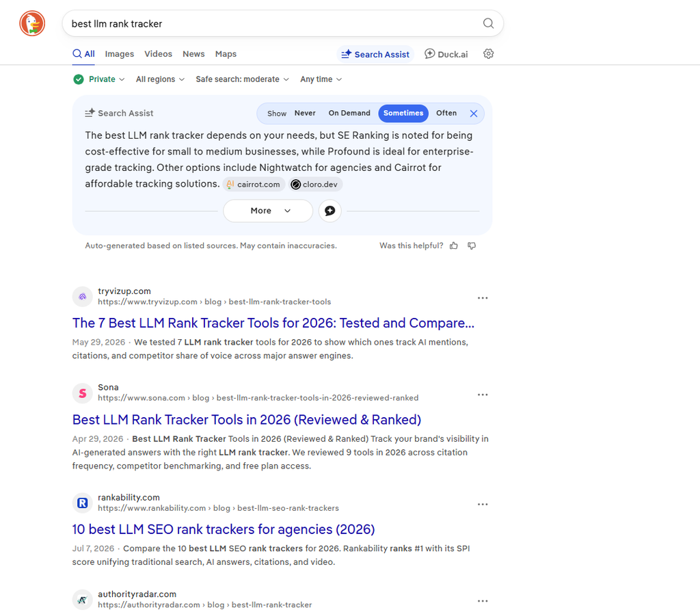The image size is (700, 612).
Task: Switch to the News tab
Action: [x=193, y=54]
